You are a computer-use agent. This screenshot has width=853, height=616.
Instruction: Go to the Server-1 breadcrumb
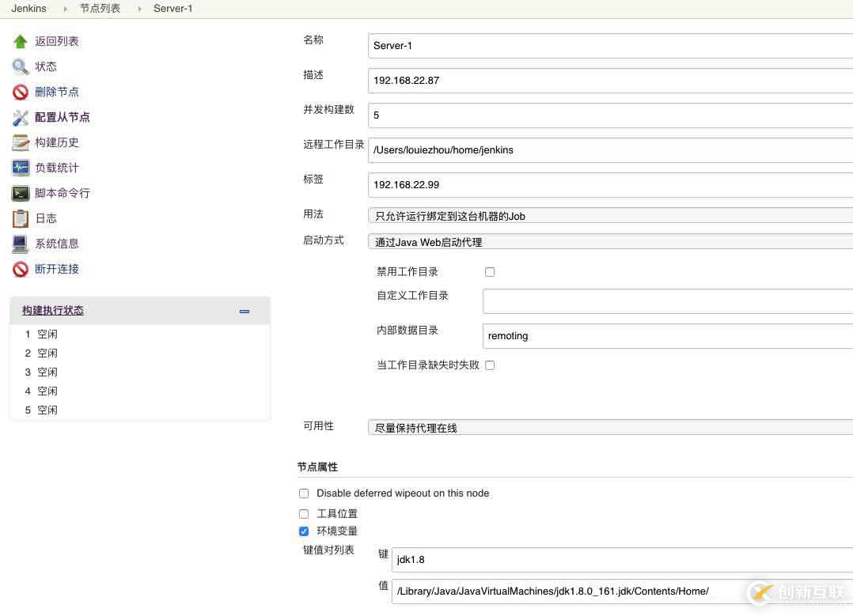[173, 9]
